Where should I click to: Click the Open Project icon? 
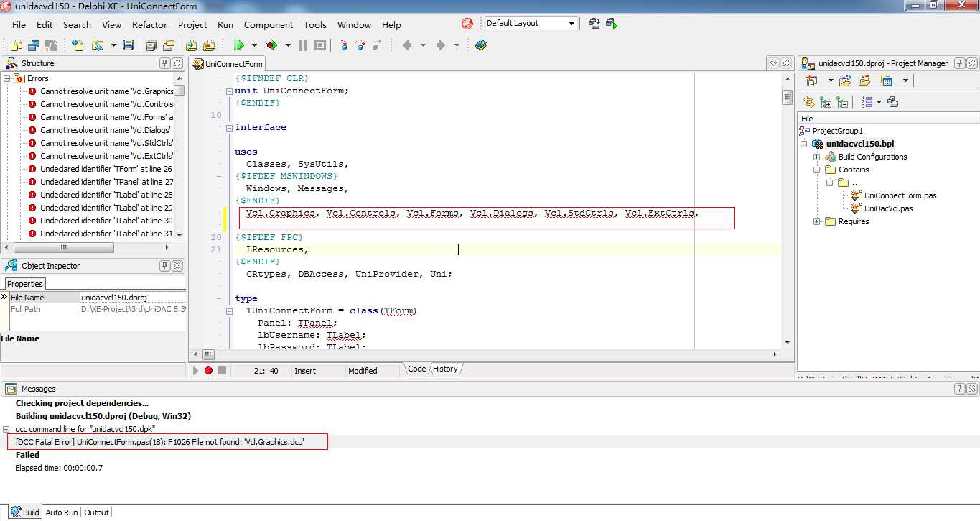pyautogui.click(x=169, y=45)
